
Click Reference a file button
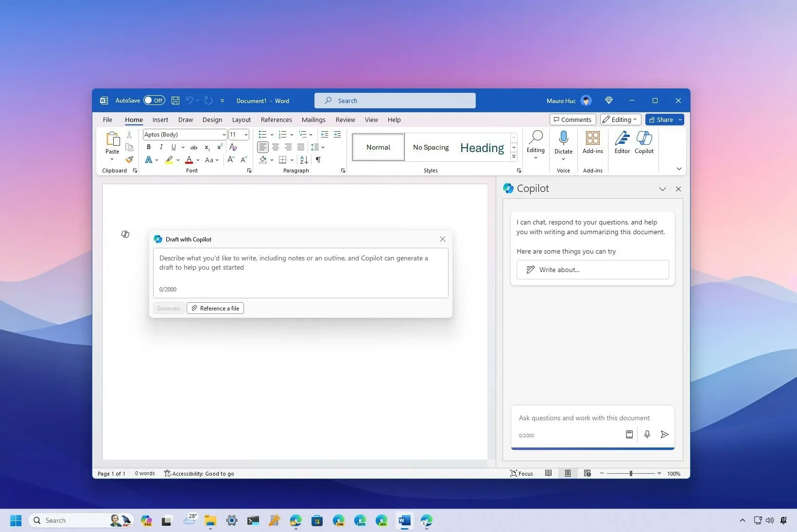(215, 308)
